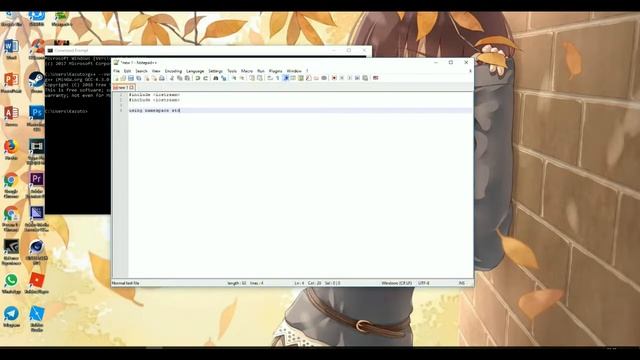Open the Telegram desktop shortcut
640x360 pixels.
point(11,317)
